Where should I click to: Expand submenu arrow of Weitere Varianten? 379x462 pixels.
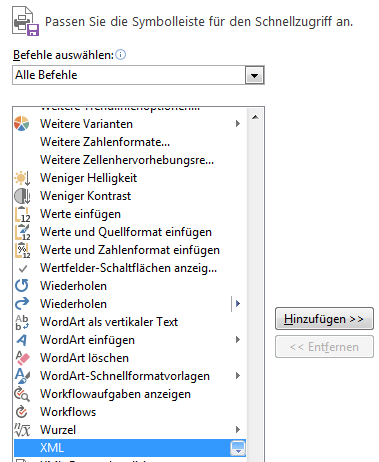(x=238, y=124)
